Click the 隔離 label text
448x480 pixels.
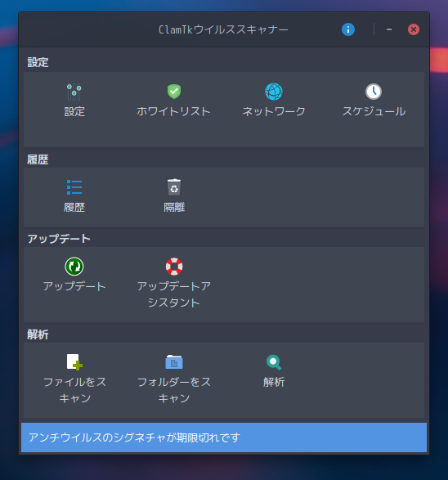click(174, 207)
